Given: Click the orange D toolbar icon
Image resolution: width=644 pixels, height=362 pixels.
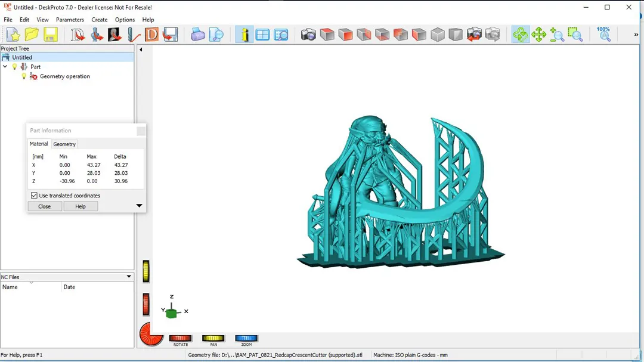Looking at the screenshot, I should point(151,35).
